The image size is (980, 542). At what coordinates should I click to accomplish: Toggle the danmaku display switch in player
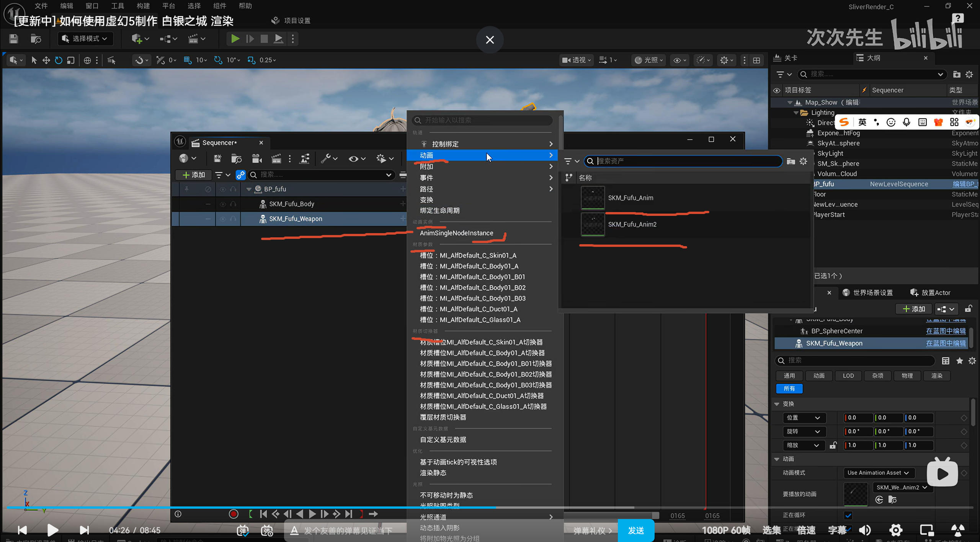pyautogui.click(x=243, y=530)
